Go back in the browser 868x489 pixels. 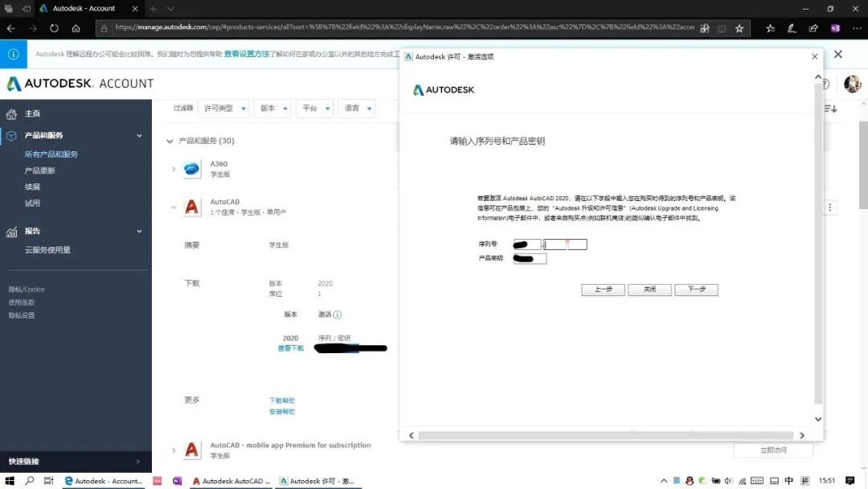(11, 28)
